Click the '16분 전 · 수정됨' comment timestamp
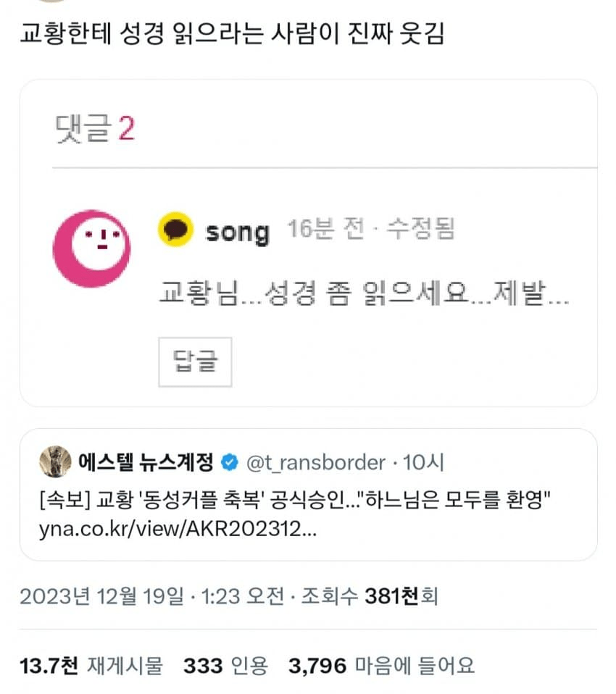Screen dimensions: 616x694 (x=370, y=230)
